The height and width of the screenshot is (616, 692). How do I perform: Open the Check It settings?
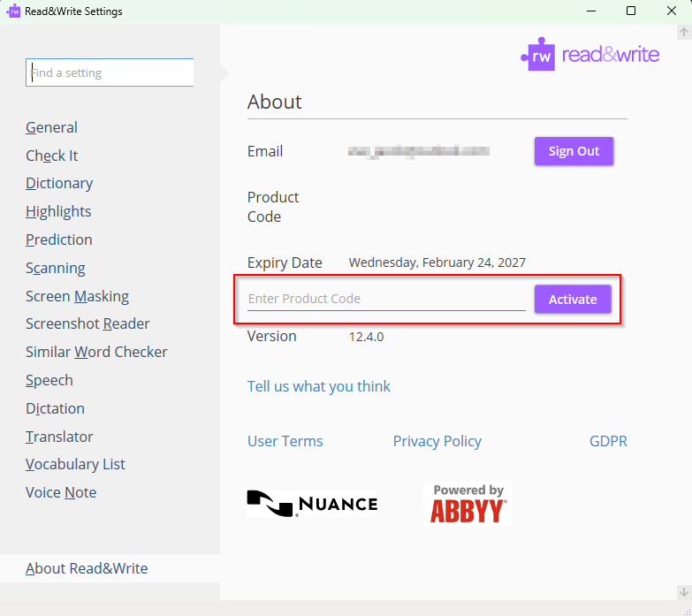[x=51, y=156]
